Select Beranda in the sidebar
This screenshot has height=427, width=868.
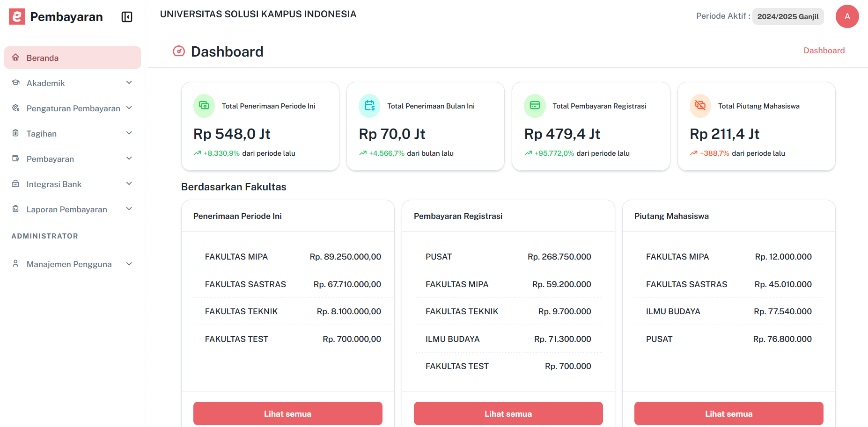43,57
